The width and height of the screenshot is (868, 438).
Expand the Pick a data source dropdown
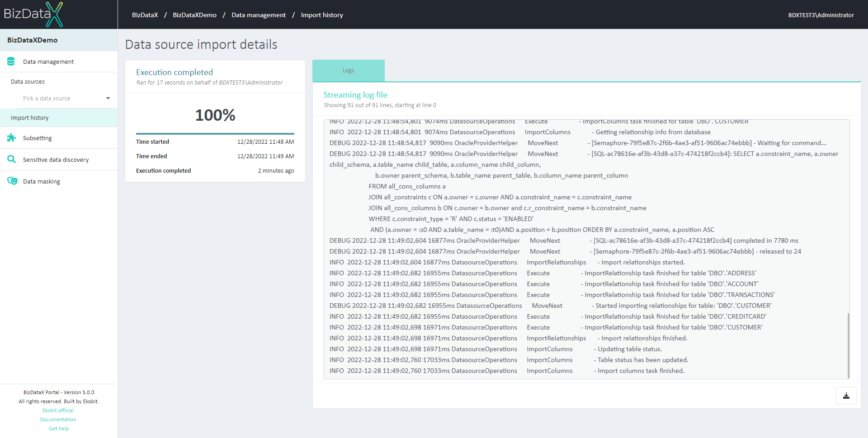[x=66, y=98]
